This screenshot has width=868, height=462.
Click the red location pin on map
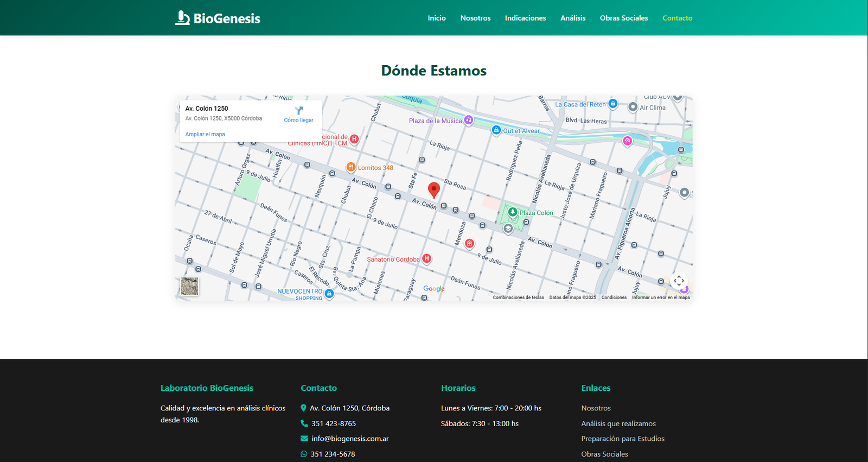tap(433, 190)
